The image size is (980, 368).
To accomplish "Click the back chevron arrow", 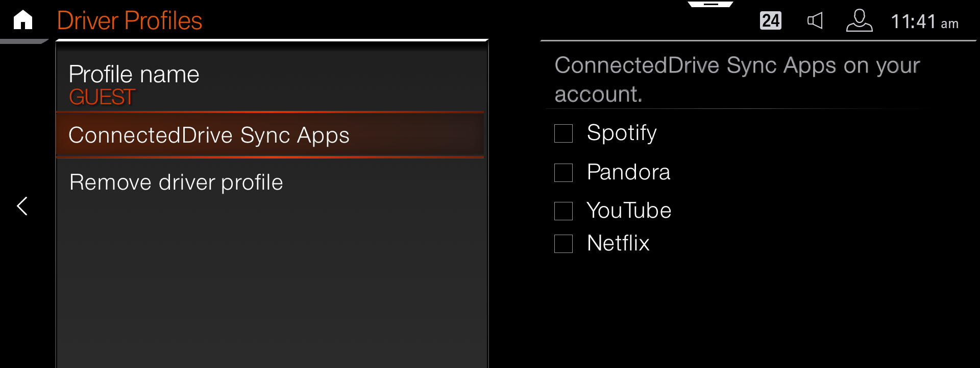I will pyautogui.click(x=22, y=206).
